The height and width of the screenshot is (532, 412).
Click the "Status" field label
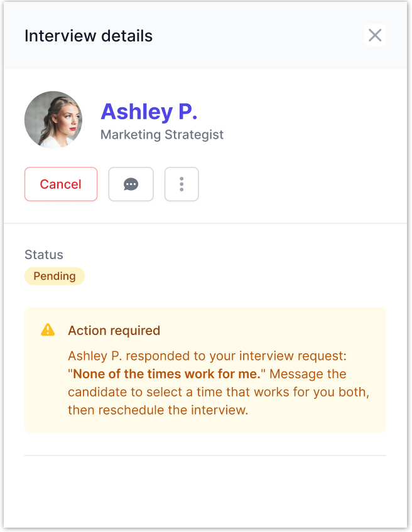pos(44,255)
